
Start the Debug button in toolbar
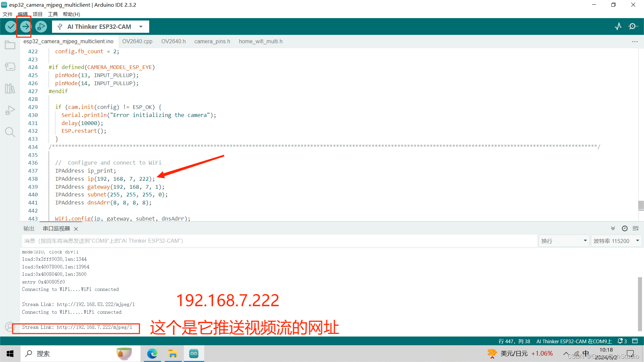click(x=41, y=26)
